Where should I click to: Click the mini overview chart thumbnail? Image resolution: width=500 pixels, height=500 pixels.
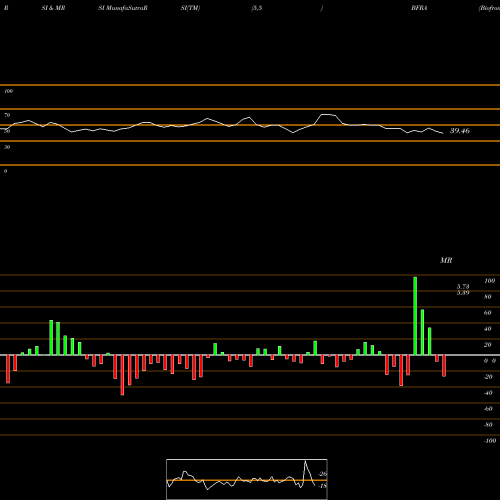click(247, 479)
